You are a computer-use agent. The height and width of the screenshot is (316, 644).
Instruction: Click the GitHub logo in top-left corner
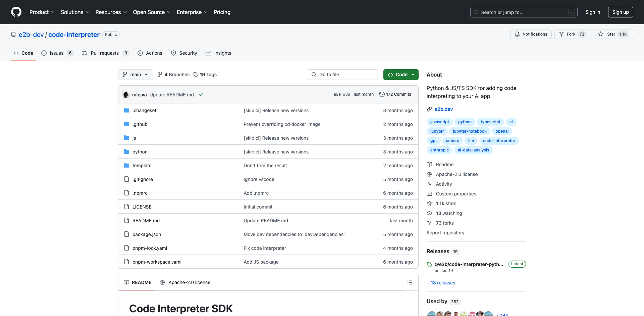click(16, 12)
